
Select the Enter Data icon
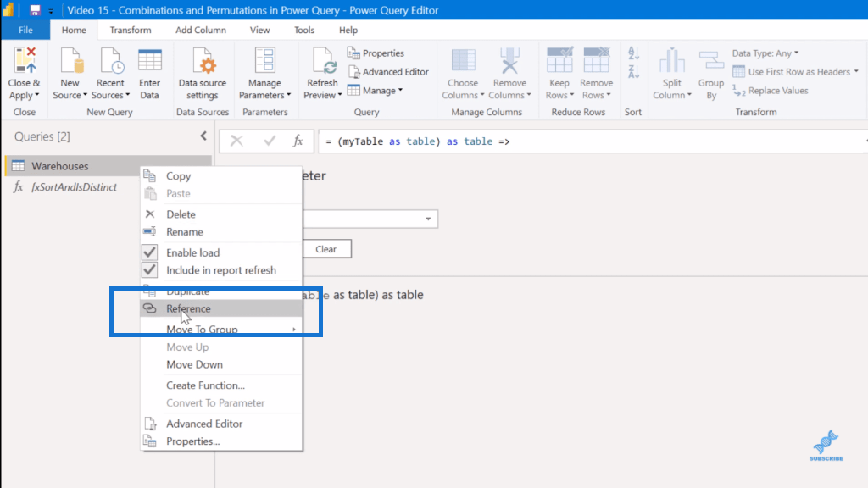click(149, 61)
